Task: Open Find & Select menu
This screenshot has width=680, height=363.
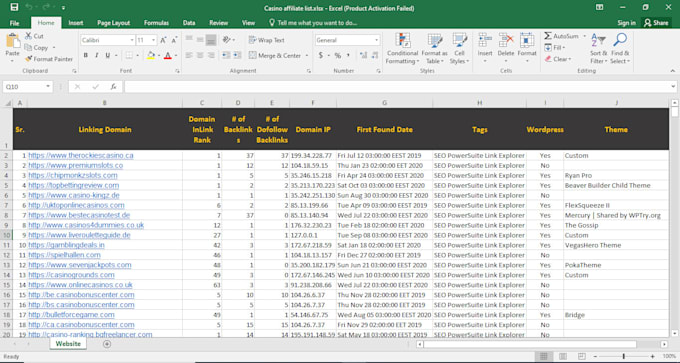Action: click(x=620, y=49)
